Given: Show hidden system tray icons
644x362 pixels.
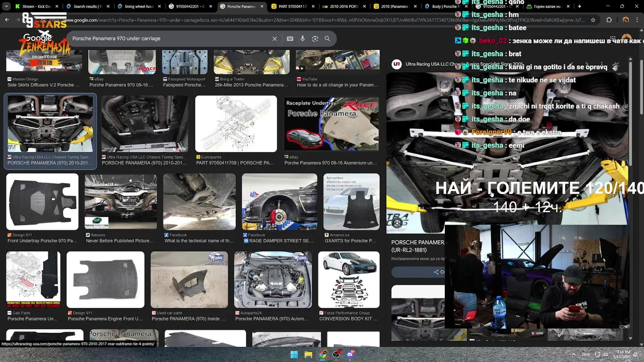Looking at the screenshot, I should 574,354.
